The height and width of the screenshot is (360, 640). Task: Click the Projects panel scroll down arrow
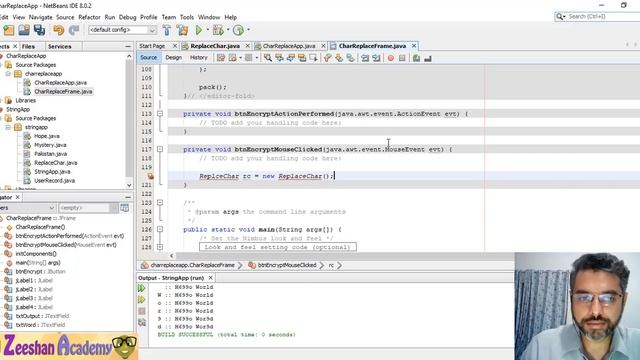click(129, 185)
